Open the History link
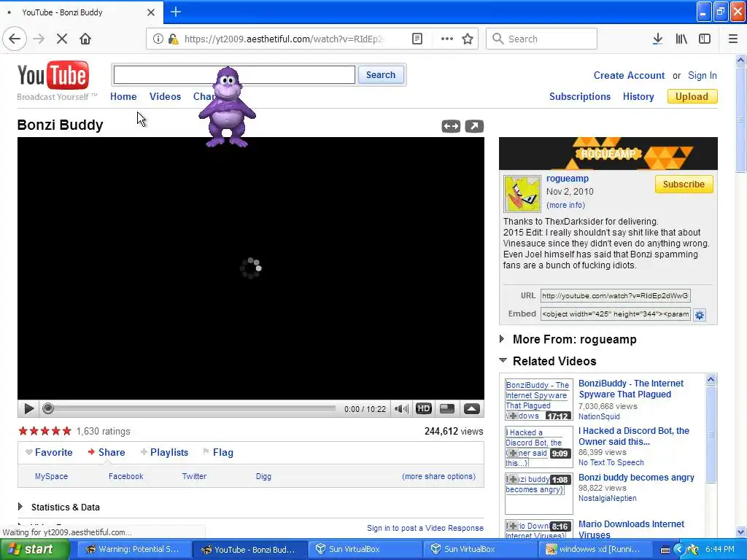This screenshot has width=747, height=560. [x=638, y=97]
